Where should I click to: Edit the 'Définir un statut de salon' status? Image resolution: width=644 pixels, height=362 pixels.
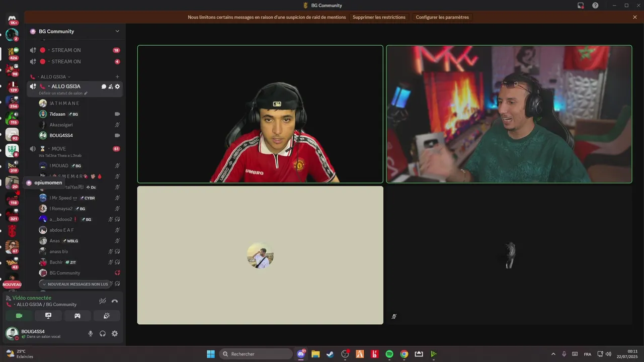(63, 94)
